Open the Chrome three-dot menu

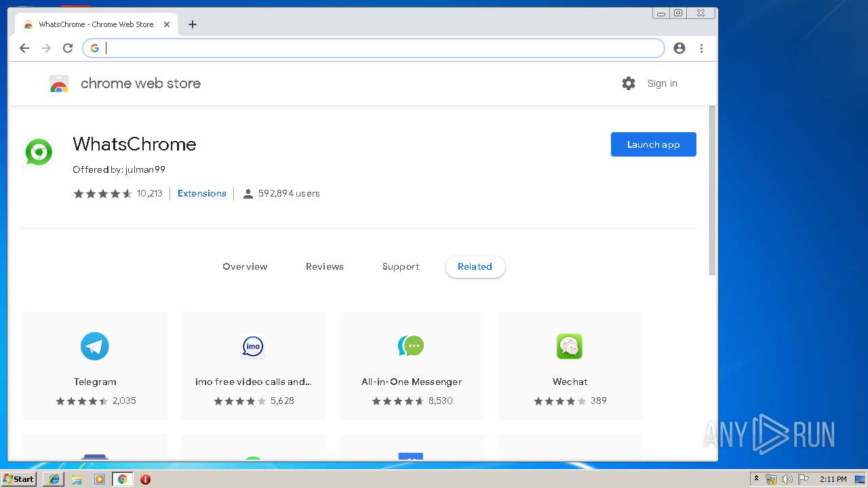pyautogui.click(x=702, y=48)
